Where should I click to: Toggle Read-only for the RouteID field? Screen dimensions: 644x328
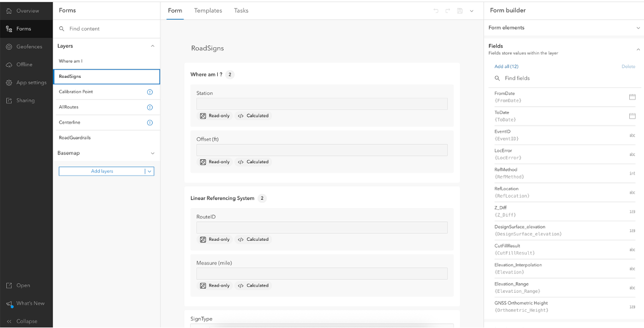pyautogui.click(x=215, y=239)
